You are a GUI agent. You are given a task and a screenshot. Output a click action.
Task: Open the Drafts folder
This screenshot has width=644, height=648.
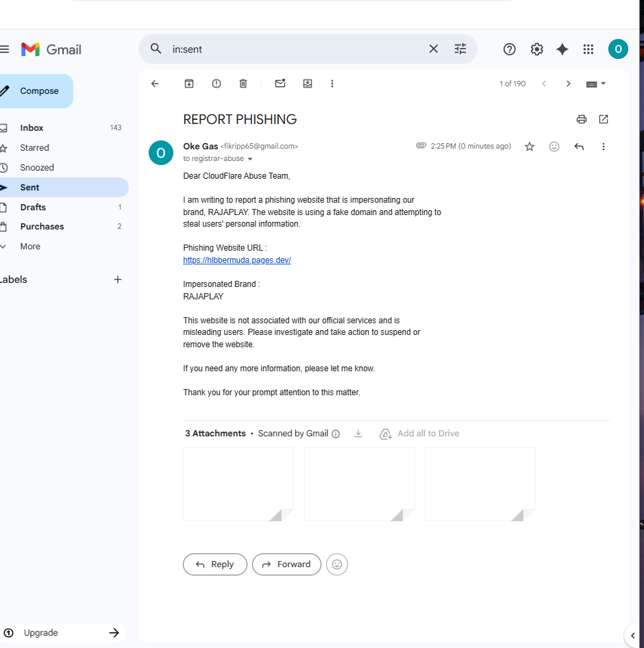62,207
